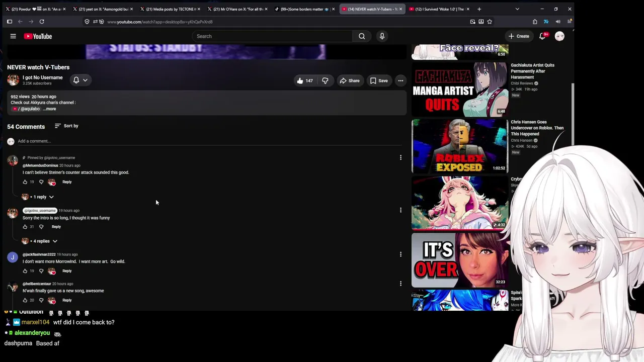Save the video to a playlist
The image size is (644, 362).
[379, 80]
